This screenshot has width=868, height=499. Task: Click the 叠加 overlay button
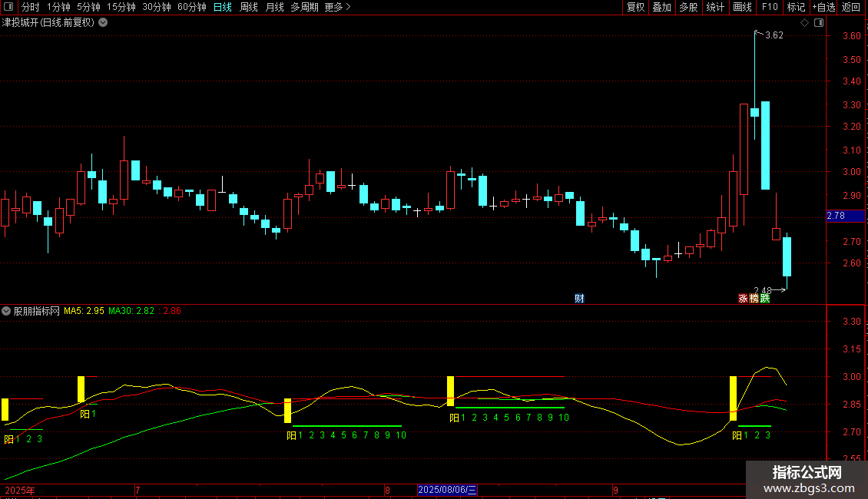pyautogui.click(x=662, y=7)
